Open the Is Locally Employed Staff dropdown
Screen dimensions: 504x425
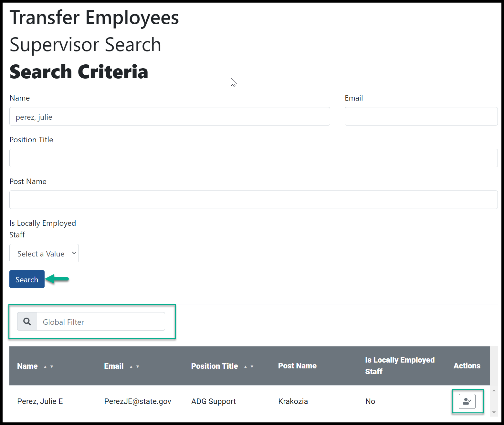point(44,253)
